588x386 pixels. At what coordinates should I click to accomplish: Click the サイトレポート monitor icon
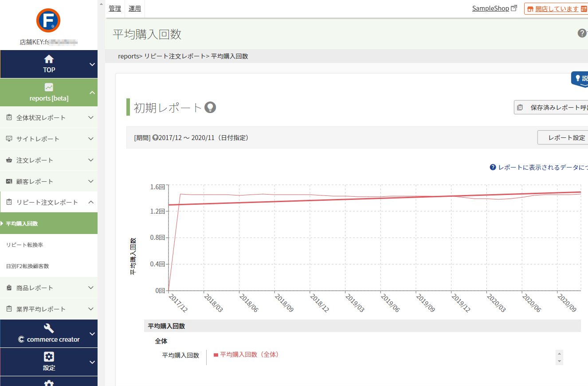click(9, 139)
